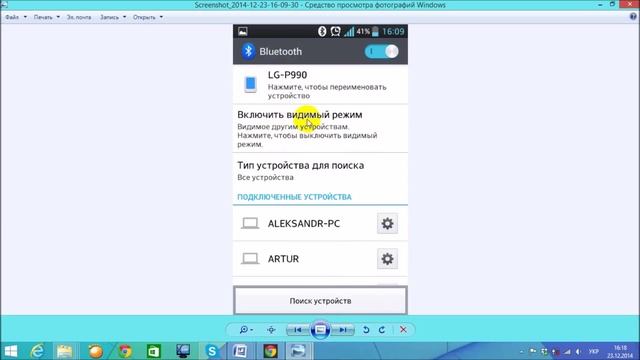Open Skype from the taskbar
This screenshot has width=640, height=360.
[x=212, y=351]
